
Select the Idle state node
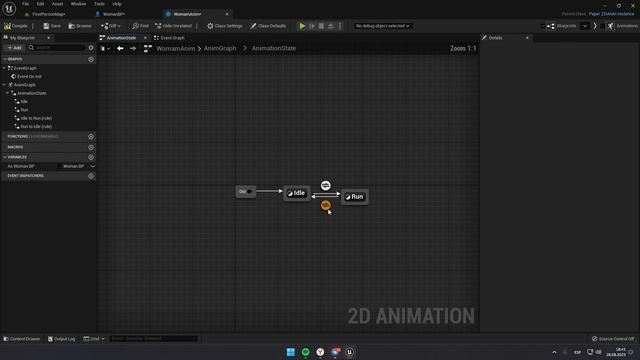(297, 193)
